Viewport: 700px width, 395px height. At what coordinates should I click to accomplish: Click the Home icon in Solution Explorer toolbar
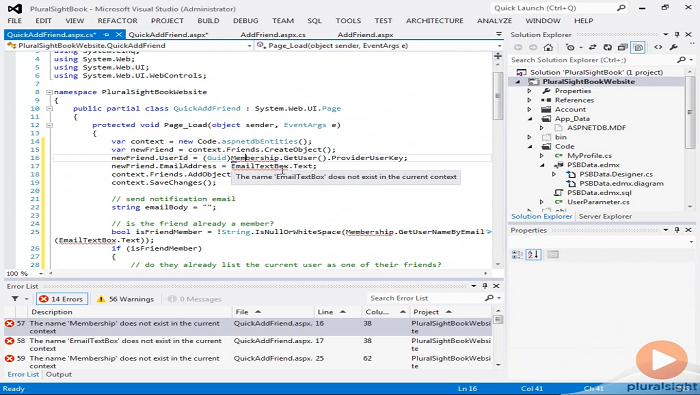(x=548, y=47)
